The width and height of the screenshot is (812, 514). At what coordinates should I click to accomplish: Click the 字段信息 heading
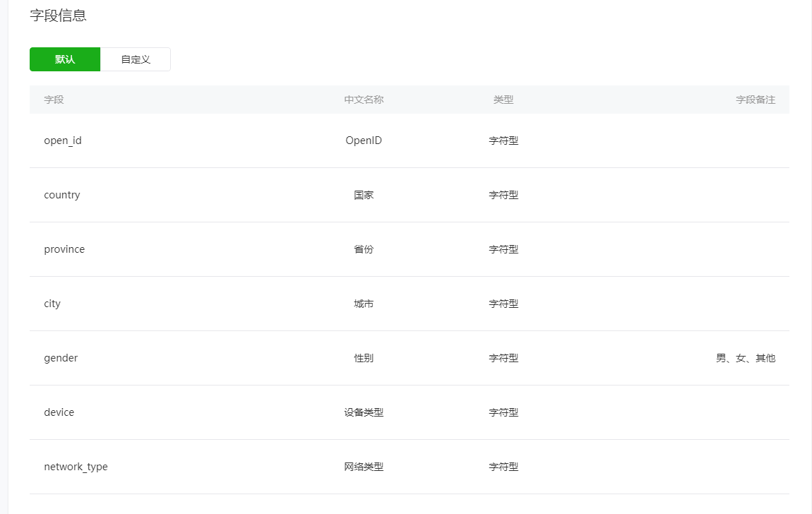click(x=58, y=16)
